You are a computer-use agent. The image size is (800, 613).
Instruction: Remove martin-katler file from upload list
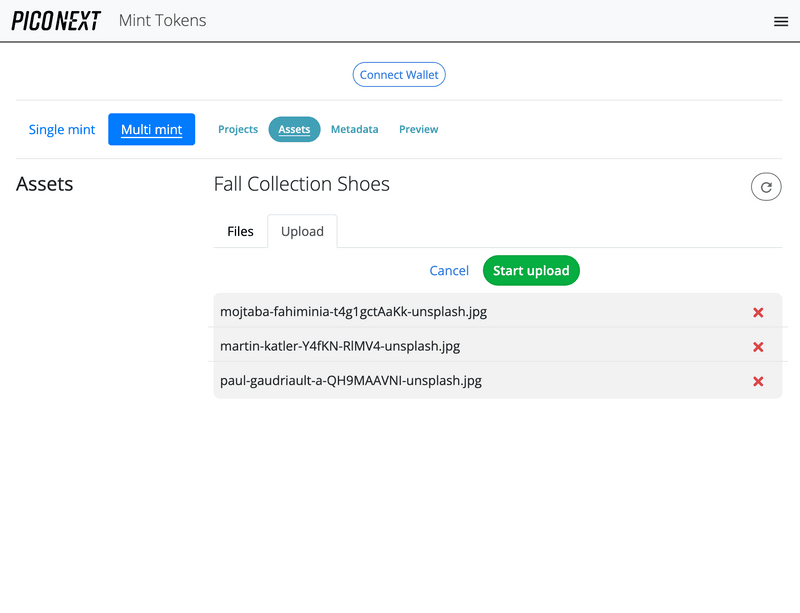pyautogui.click(x=758, y=347)
